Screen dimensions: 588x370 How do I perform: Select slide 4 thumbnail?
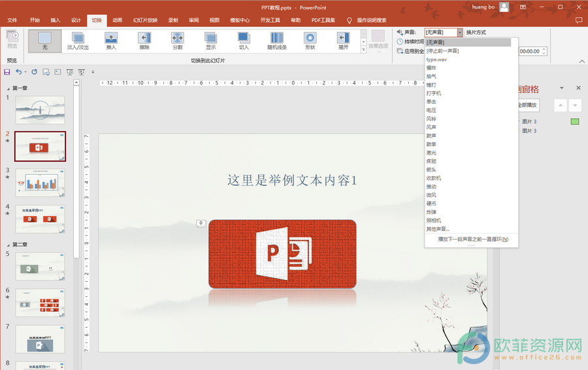point(40,219)
